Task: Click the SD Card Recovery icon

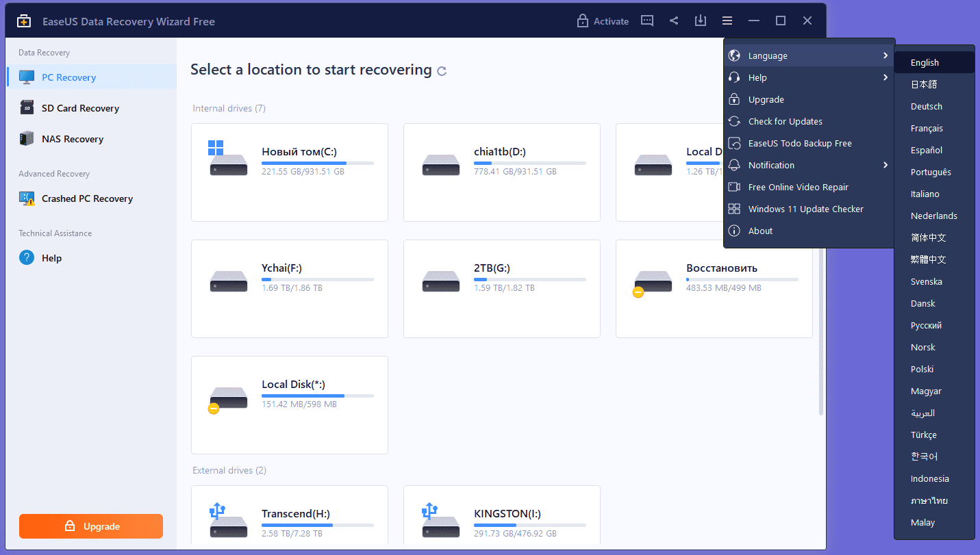Action: pyautogui.click(x=27, y=108)
